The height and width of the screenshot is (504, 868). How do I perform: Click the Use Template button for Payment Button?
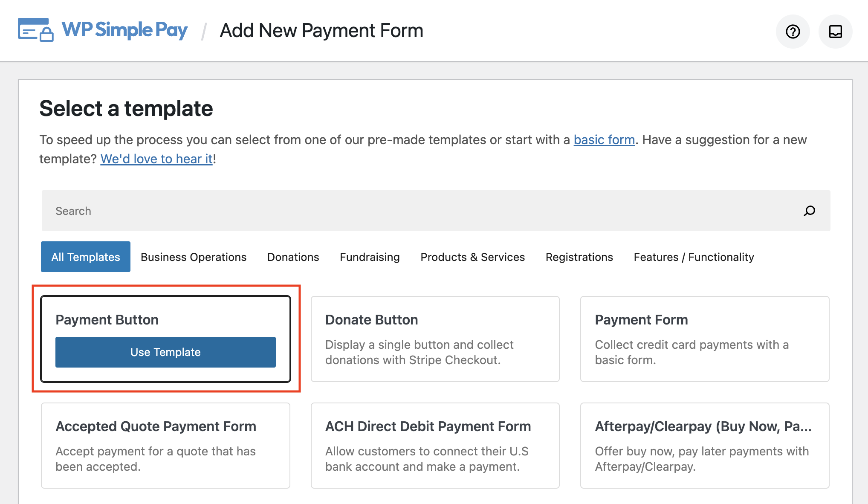[165, 352]
